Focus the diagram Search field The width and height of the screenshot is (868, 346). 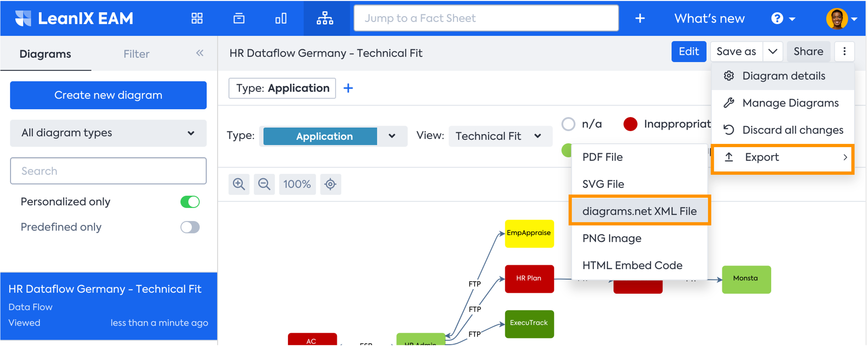[x=108, y=171]
